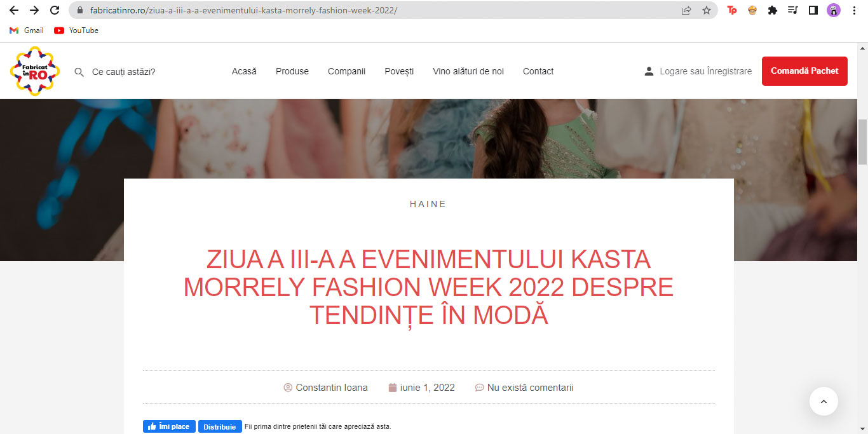This screenshot has height=434, width=868.
Task: Open the YouTube bookmark
Action: [76, 31]
